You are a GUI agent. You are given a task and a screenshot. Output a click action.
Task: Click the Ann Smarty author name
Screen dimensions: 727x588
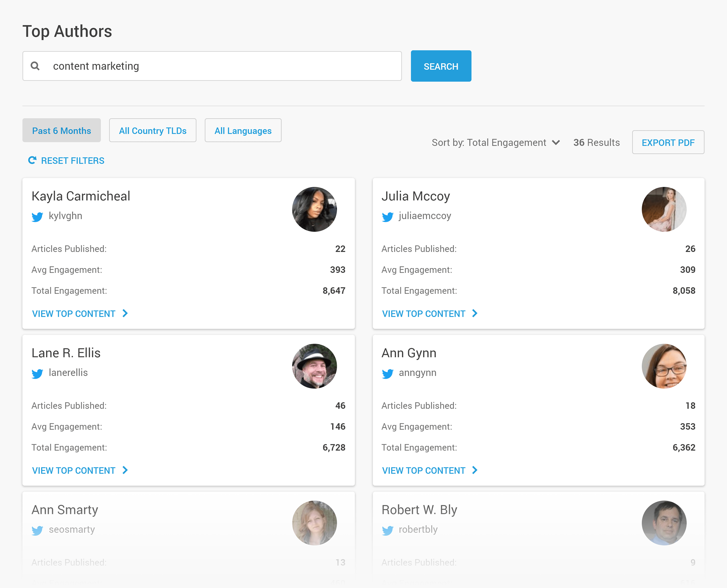point(65,510)
